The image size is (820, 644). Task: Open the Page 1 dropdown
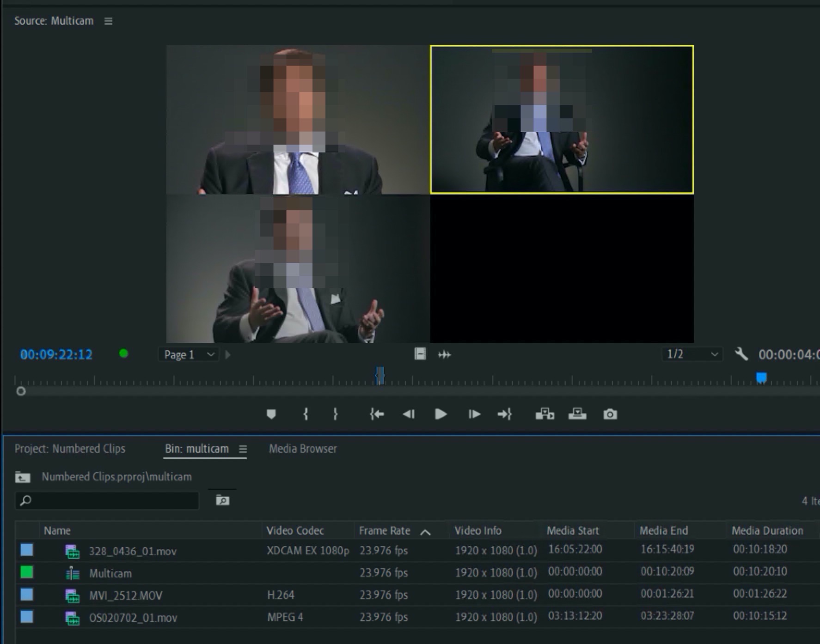click(x=189, y=355)
